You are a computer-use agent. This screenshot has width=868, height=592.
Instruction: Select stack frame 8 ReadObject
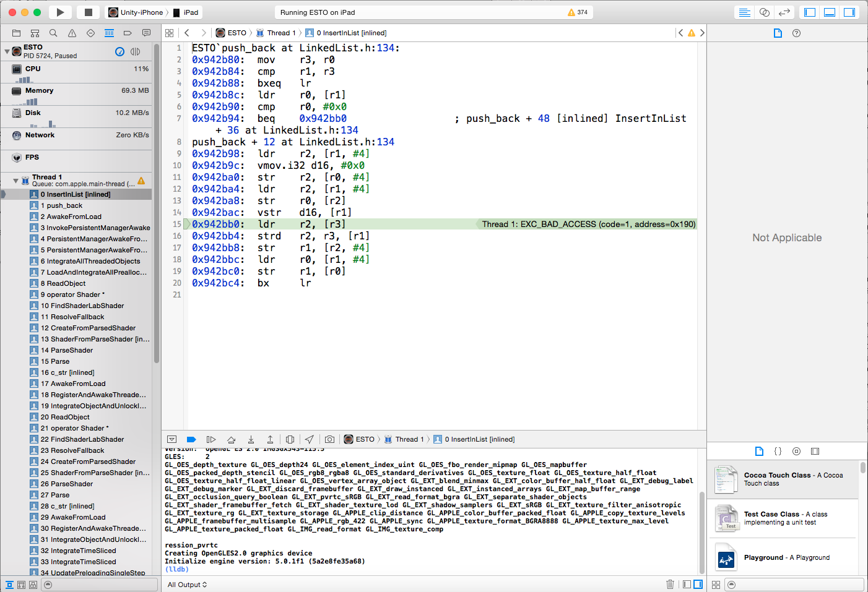pos(76,283)
